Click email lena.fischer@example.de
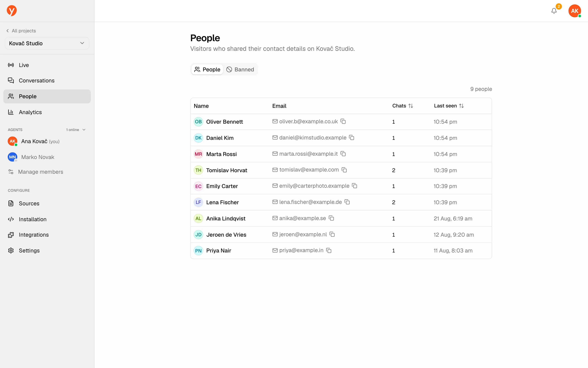588x368 pixels. click(x=310, y=202)
